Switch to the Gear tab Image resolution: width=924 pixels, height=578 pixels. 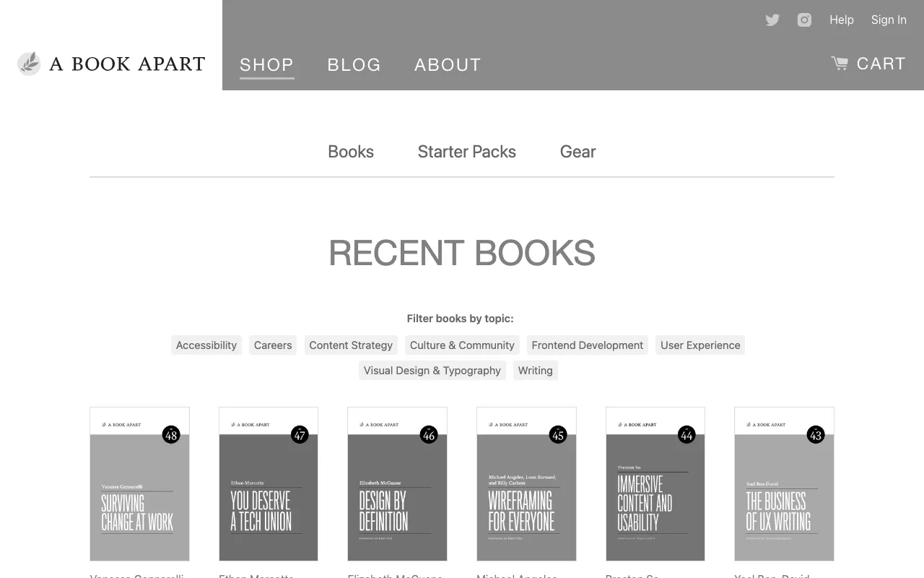pyautogui.click(x=578, y=152)
